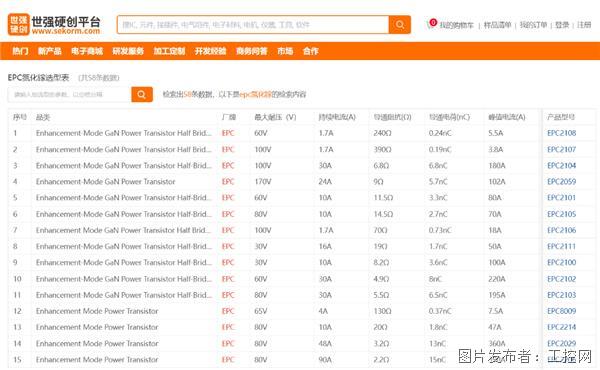Select the 新产品 menu item
The image size is (600, 370).
(50, 51)
